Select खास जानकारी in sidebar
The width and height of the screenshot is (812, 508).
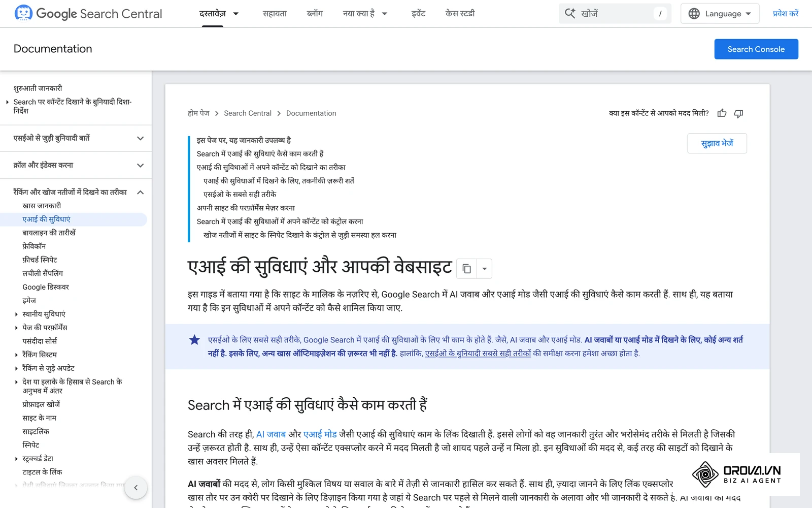[x=42, y=206]
